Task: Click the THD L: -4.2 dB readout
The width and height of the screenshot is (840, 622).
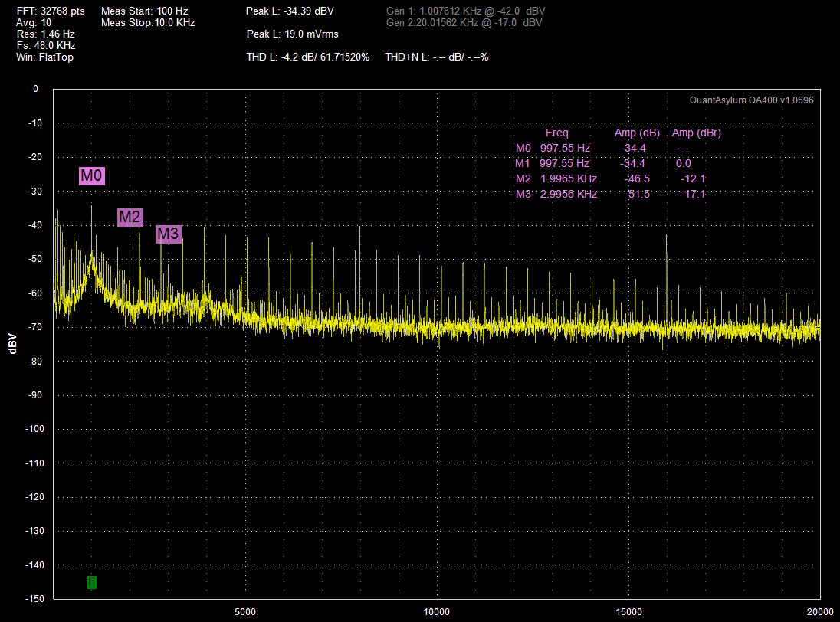Action: 308,57
